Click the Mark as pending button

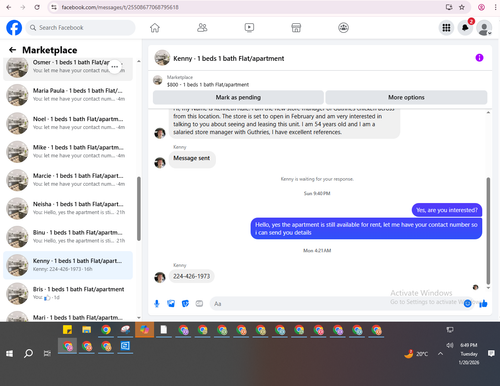pyautogui.click(x=238, y=97)
